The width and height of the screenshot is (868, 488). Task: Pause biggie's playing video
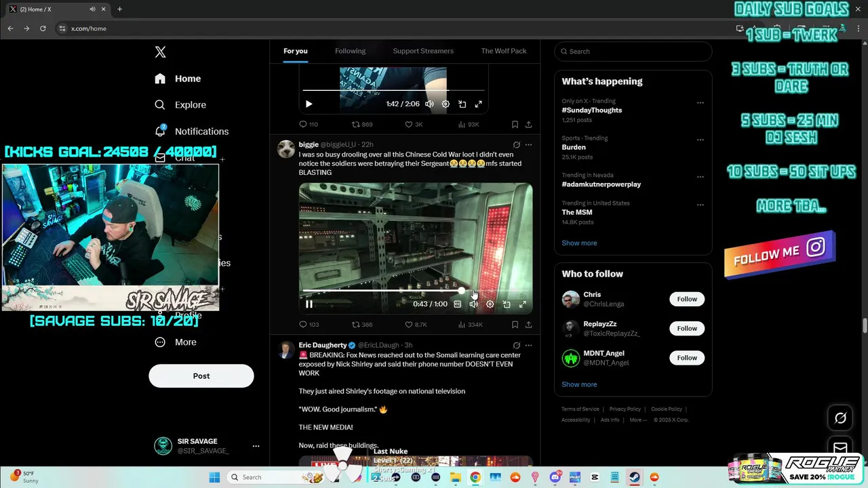[309, 304]
